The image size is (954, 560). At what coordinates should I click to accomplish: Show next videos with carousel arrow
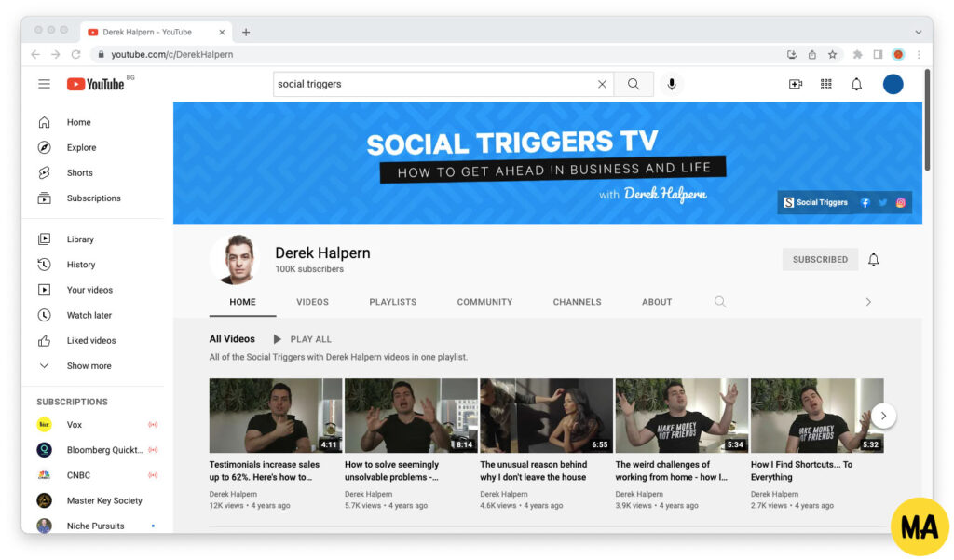883,416
